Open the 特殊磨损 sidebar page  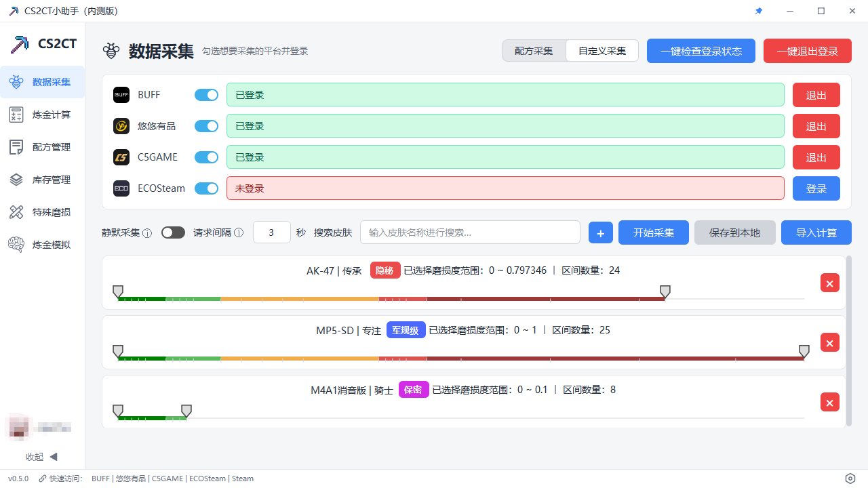click(x=43, y=212)
